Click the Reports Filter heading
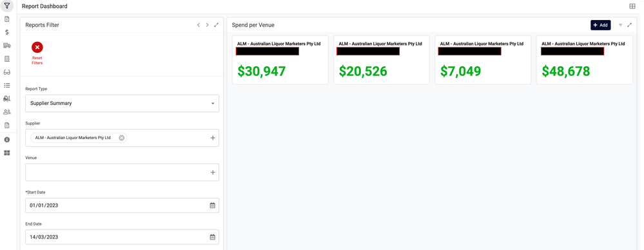Image resolution: width=644 pixels, height=250 pixels. tap(43, 25)
